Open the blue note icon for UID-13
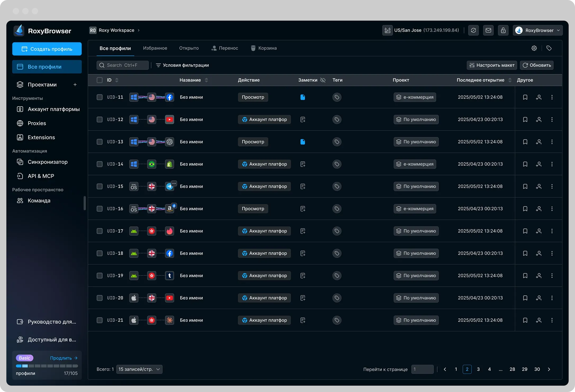The image size is (575, 392). 303,142
